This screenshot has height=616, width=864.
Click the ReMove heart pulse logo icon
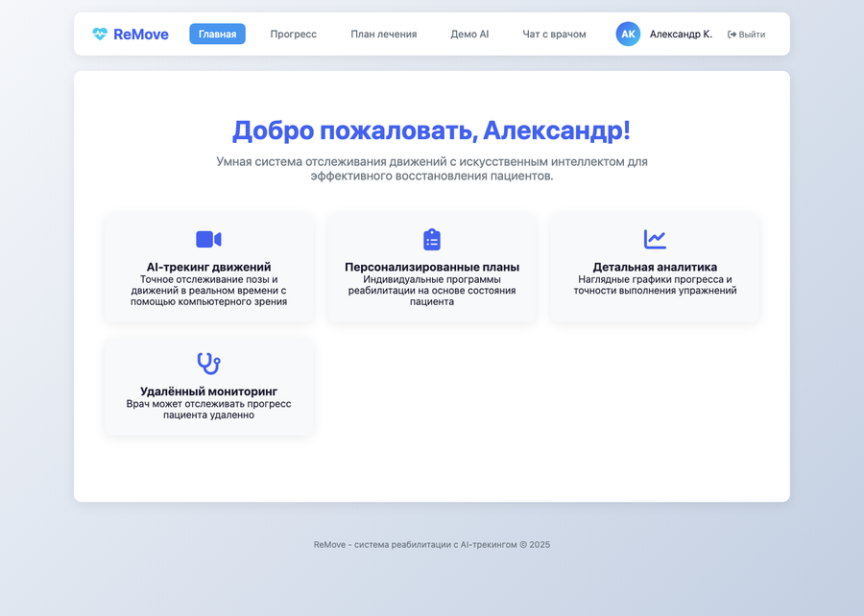(100, 35)
